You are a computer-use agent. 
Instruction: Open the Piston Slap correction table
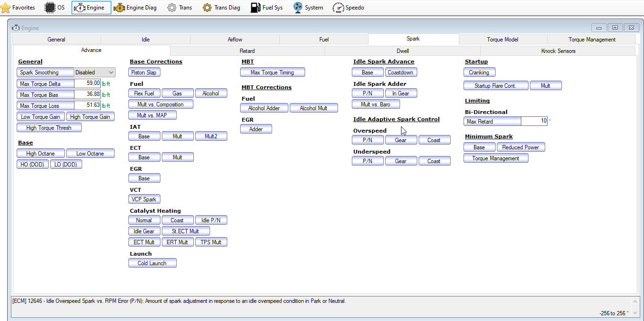tap(144, 72)
